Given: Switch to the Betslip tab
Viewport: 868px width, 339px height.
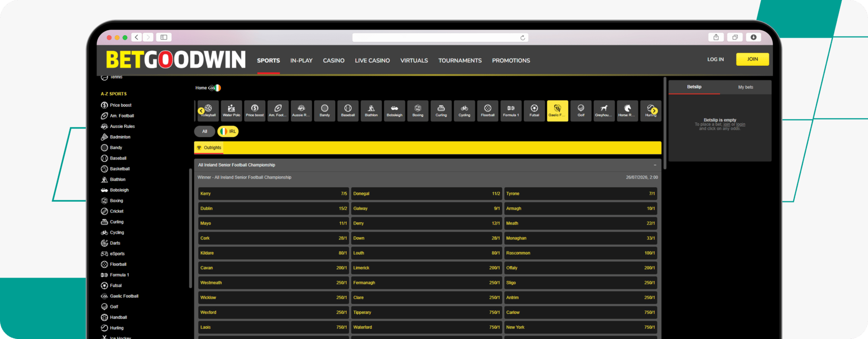Looking at the screenshot, I should [694, 87].
